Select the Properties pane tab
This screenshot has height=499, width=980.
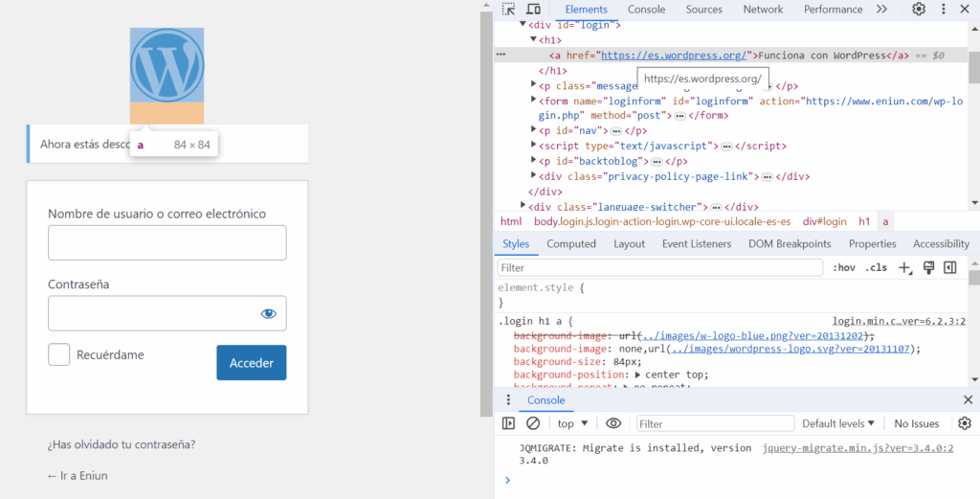pyautogui.click(x=873, y=244)
